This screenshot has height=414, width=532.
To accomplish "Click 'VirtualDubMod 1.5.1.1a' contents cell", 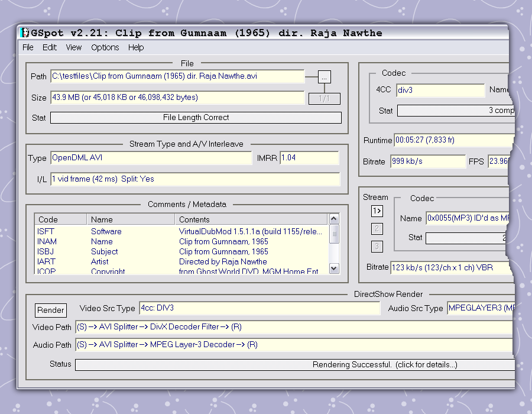I will tap(250, 231).
